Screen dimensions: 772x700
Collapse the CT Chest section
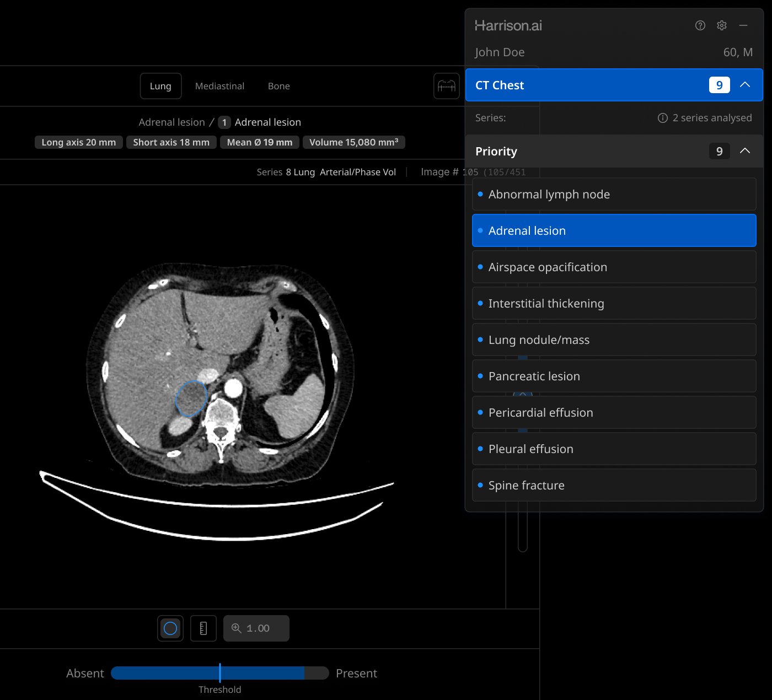(x=744, y=85)
